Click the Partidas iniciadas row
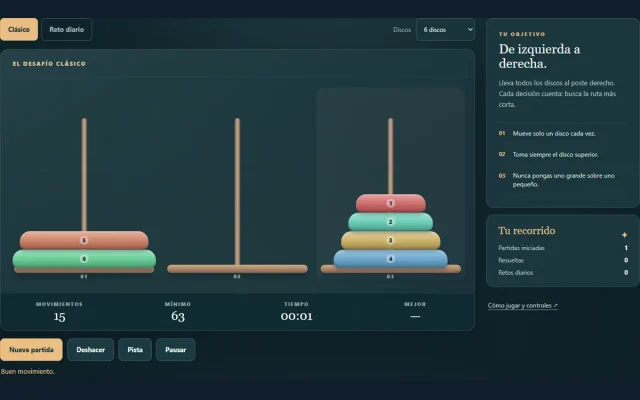 point(563,248)
